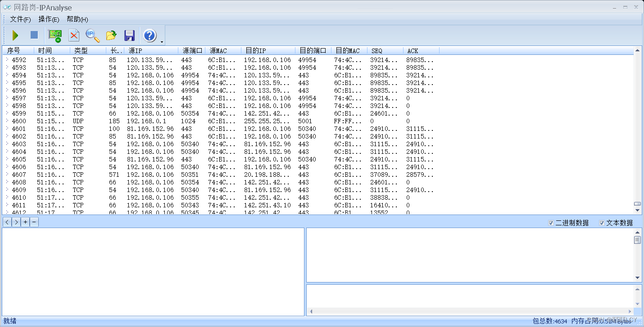Expand packet row 4594
This screenshot has height=327, width=644.
click(7, 75)
